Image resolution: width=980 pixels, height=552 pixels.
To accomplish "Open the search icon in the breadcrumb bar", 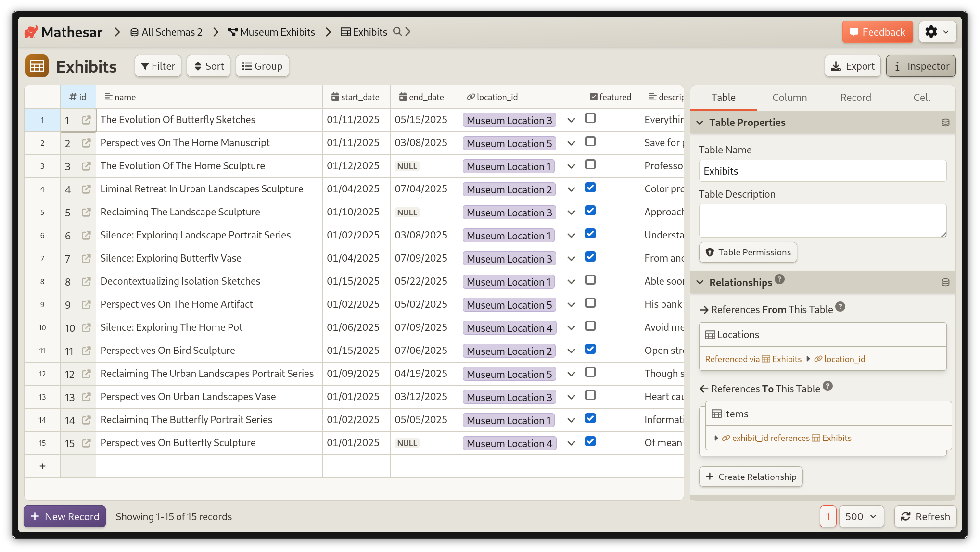I will 397,32.
